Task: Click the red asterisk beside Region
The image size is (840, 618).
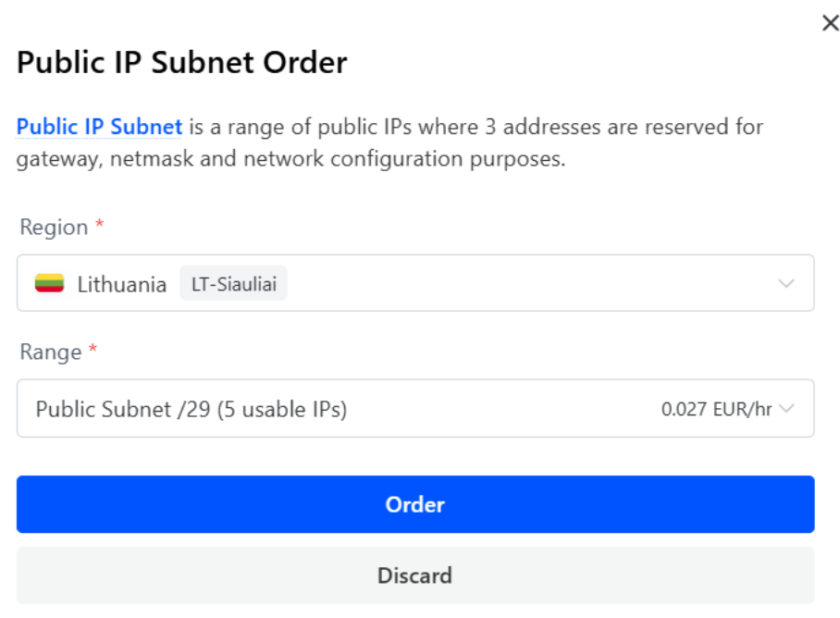Action: coord(99,226)
